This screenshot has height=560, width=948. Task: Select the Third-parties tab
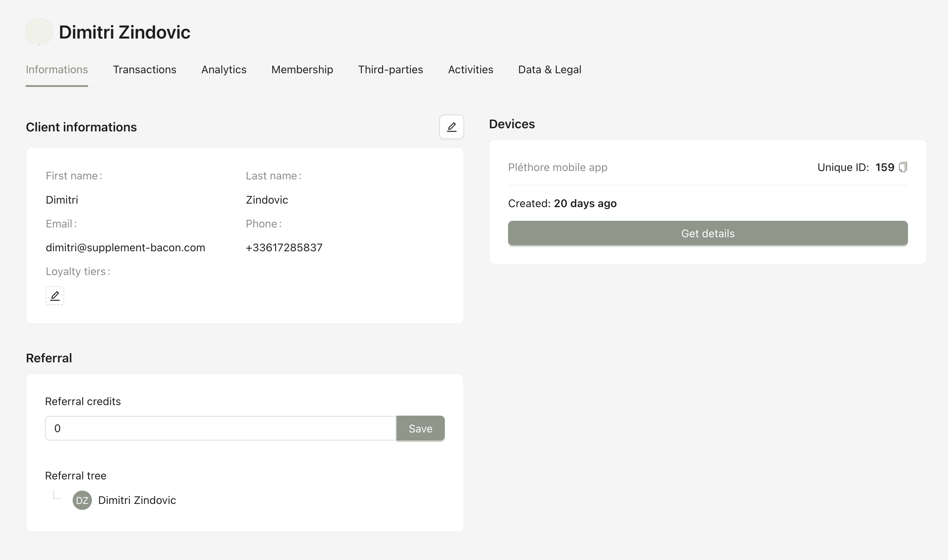click(390, 69)
